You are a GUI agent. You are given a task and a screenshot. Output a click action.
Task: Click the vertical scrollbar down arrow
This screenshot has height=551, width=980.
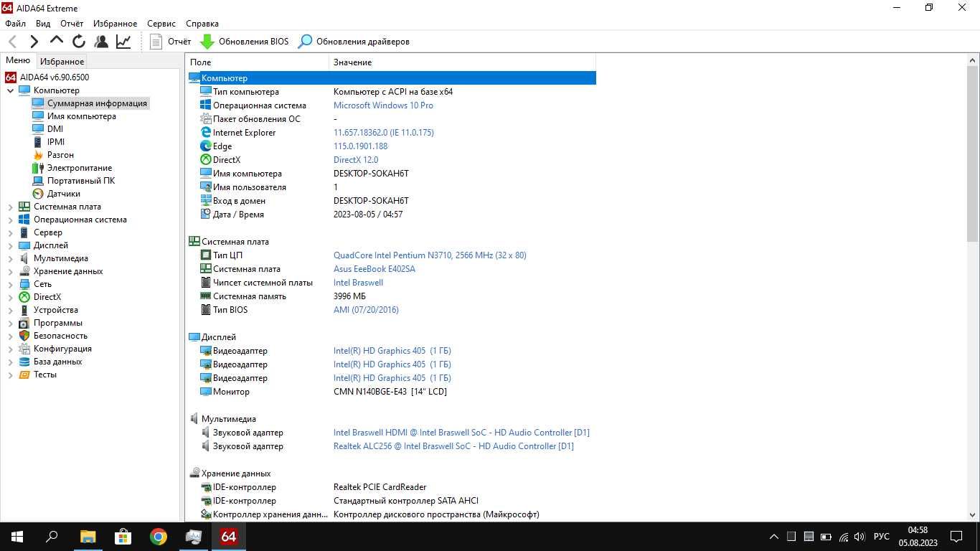click(973, 515)
